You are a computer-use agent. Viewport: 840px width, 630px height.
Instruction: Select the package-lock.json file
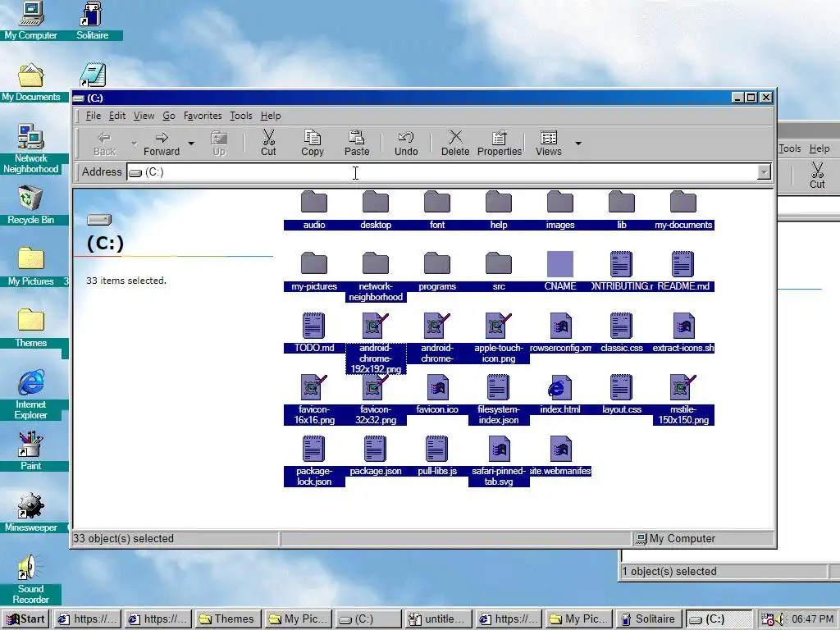(x=314, y=461)
